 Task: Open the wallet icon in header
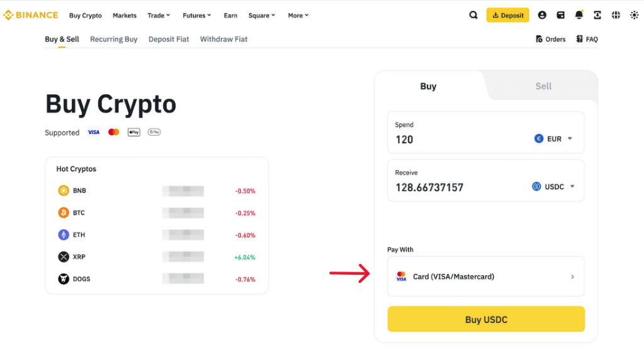[560, 15]
